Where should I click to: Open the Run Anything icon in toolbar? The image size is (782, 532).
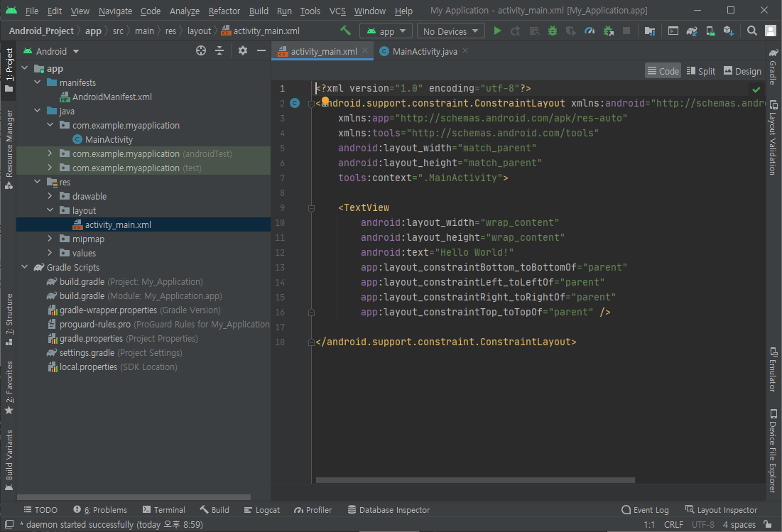(x=673, y=31)
